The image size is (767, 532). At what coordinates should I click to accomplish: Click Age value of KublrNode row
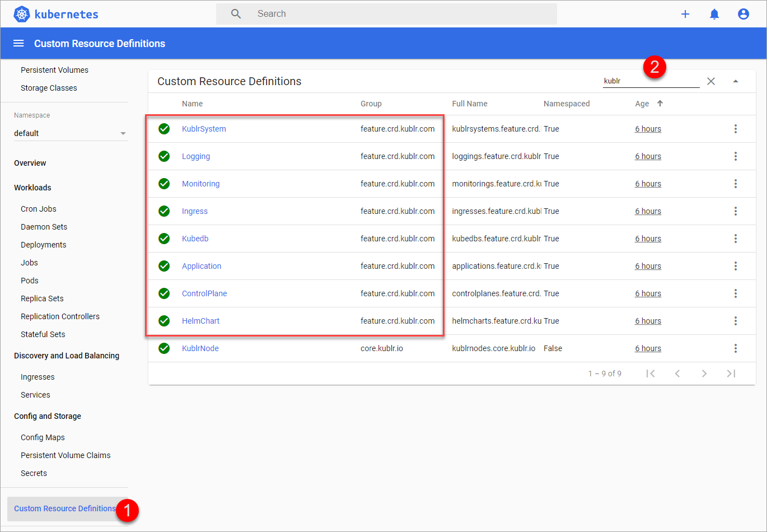[x=648, y=348]
